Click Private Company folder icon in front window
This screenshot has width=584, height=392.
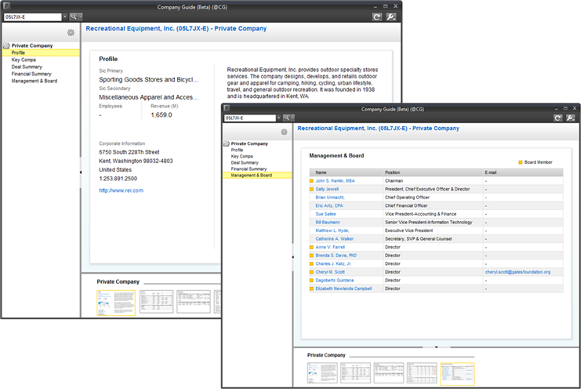(x=227, y=143)
